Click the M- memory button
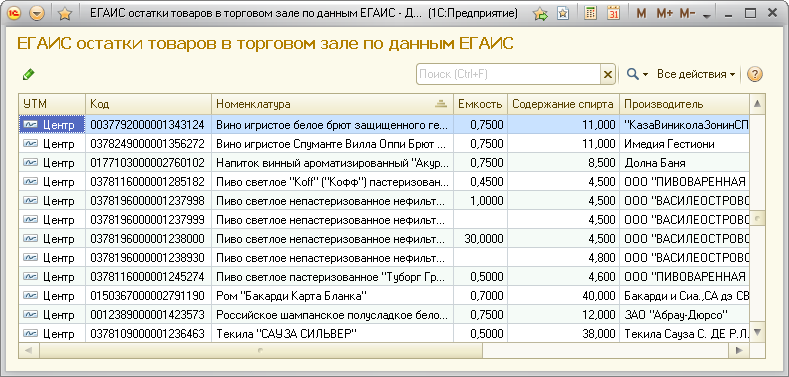The height and width of the screenshot is (377, 789). (687, 14)
